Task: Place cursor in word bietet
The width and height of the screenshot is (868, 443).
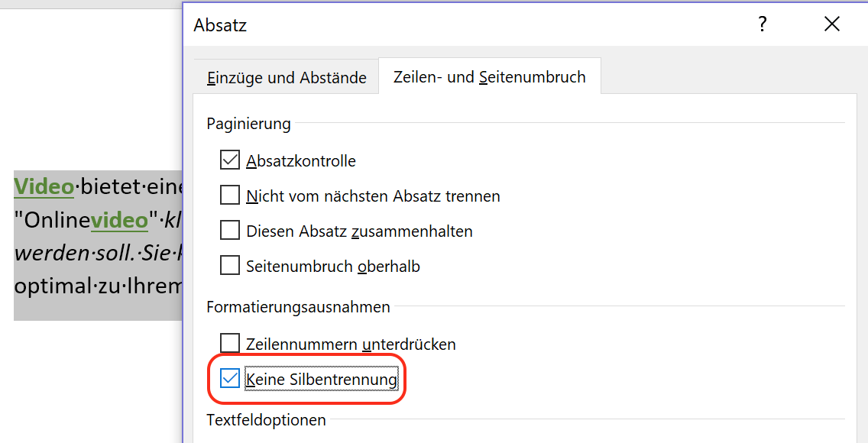Action: [111, 187]
